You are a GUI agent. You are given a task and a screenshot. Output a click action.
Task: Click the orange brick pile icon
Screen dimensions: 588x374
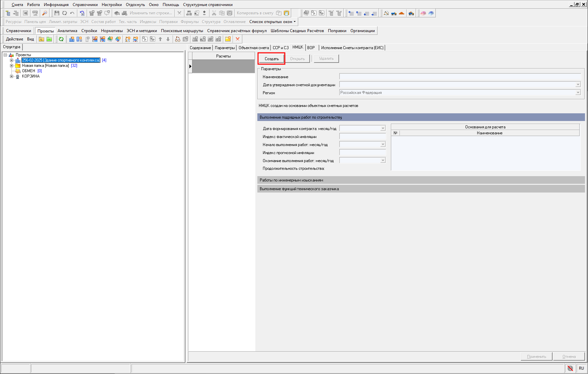pos(402,13)
